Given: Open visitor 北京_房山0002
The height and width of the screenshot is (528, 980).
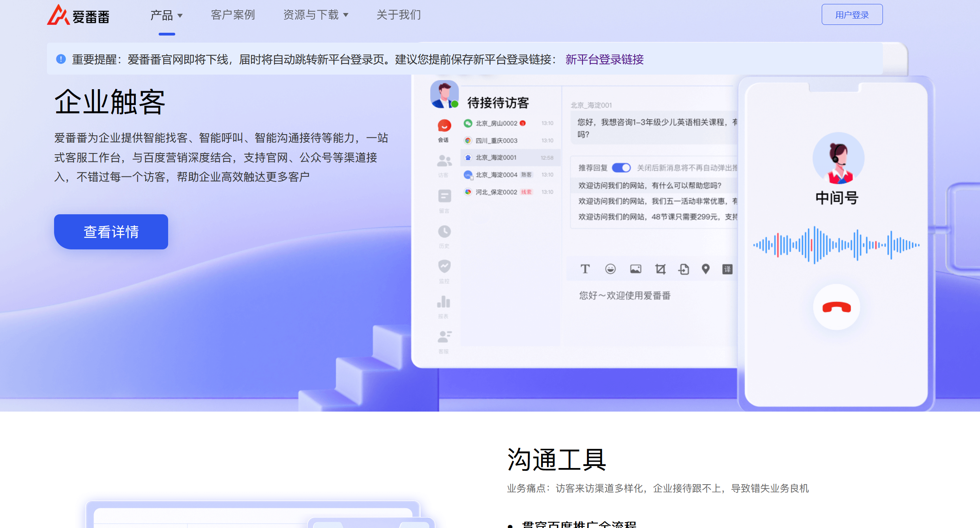Looking at the screenshot, I should (x=510, y=123).
